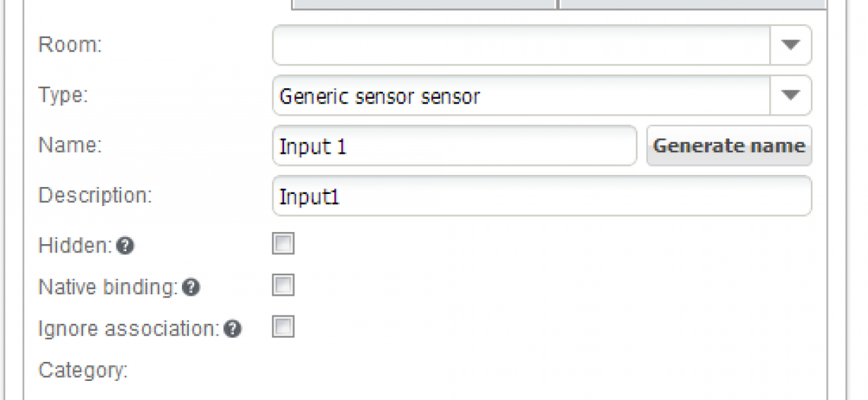The image size is (868, 400).
Task: Open the Native binding help tooltip icon
Action: pyautogui.click(x=191, y=287)
